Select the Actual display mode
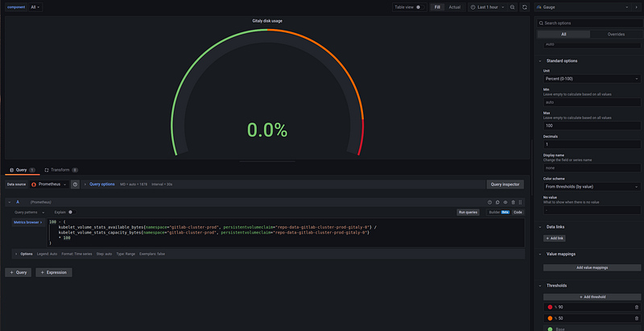This screenshot has width=644, height=331. (454, 7)
